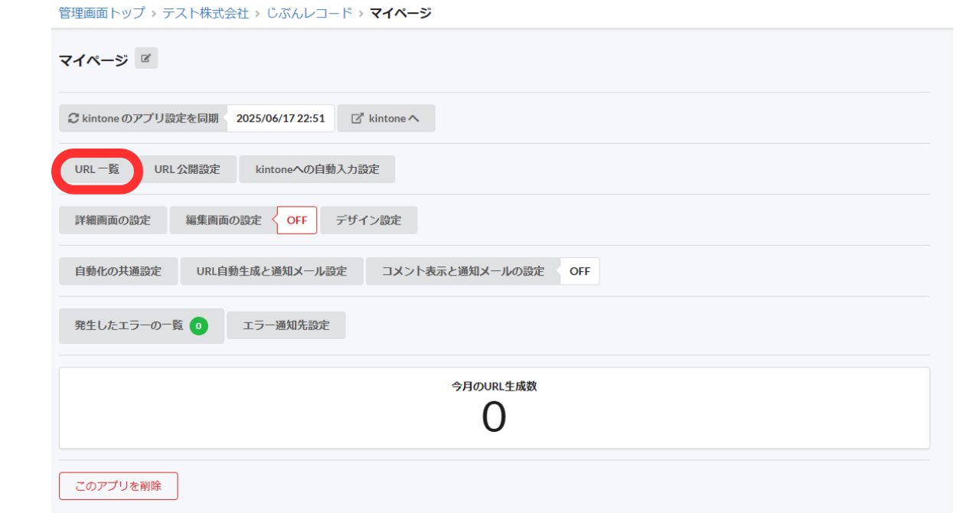Viewport: 980px width, 513px height.
Task: Click the green 0 error count badge
Action: point(199,326)
